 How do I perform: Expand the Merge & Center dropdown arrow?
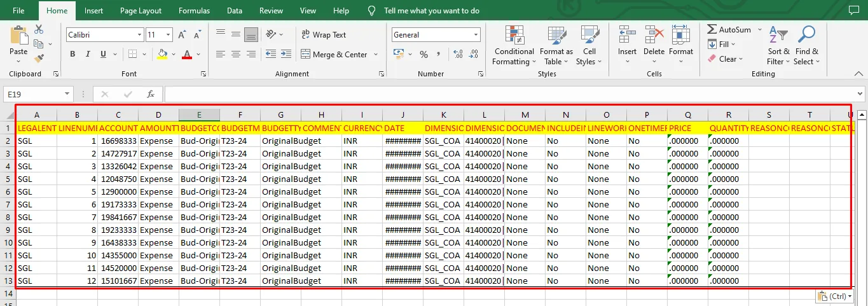pyautogui.click(x=376, y=55)
